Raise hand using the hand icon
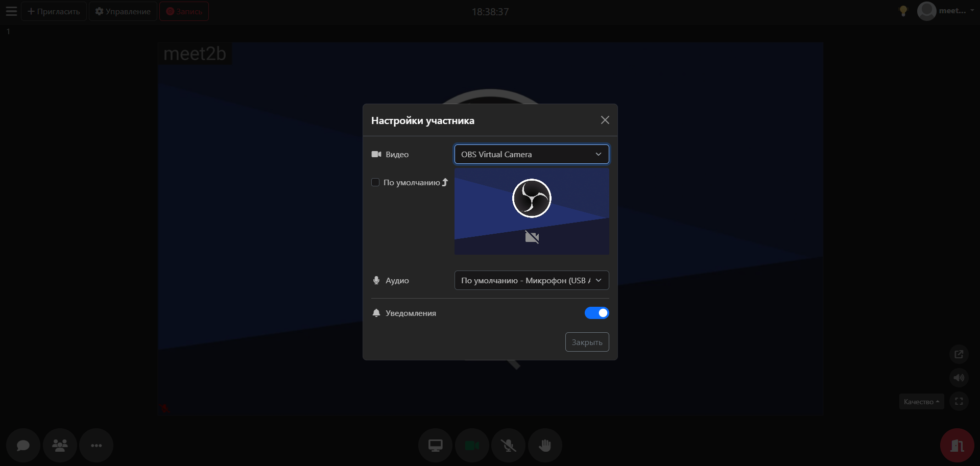 click(x=545, y=446)
